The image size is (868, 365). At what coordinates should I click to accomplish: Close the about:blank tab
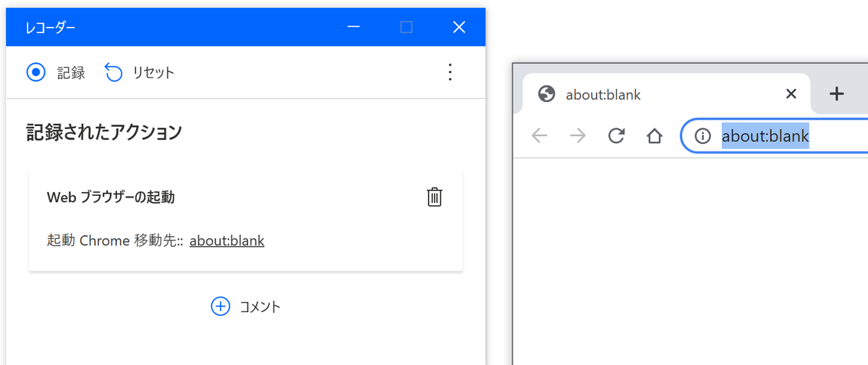(791, 93)
